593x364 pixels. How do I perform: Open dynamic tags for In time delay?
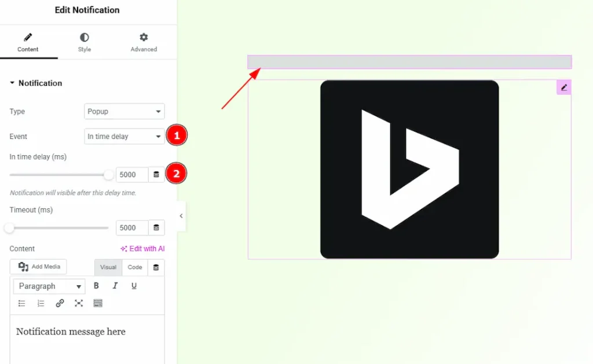tap(156, 175)
